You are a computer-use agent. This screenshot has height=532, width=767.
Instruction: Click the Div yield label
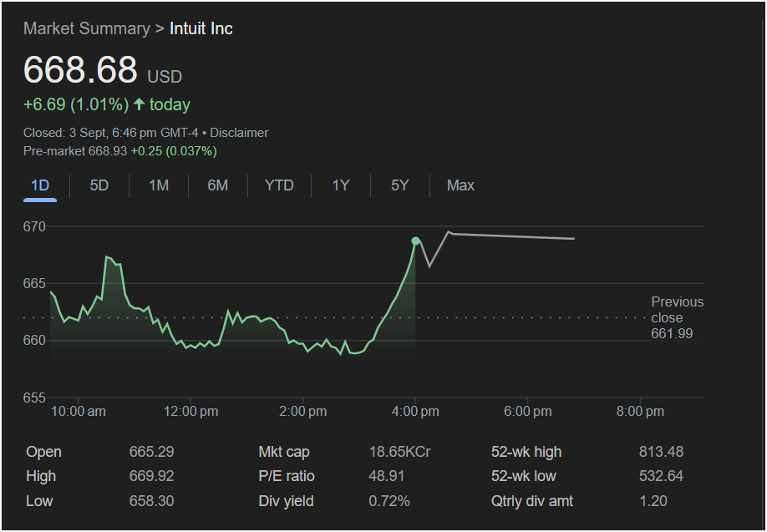pos(286,501)
